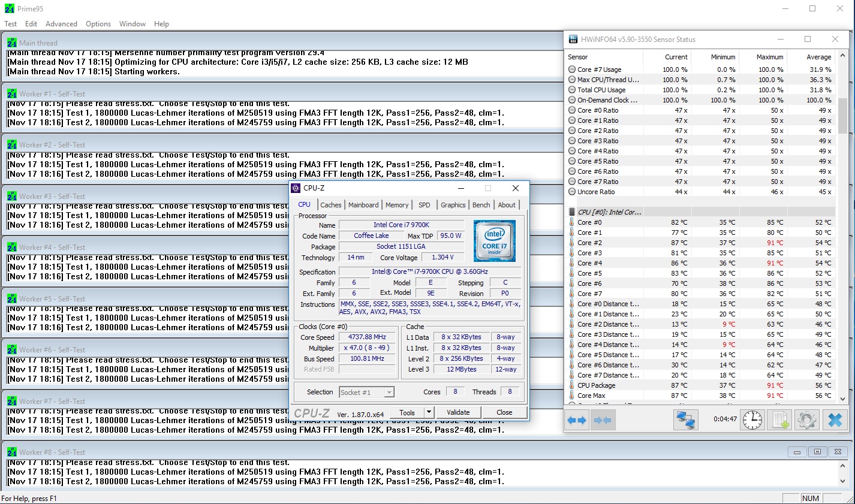Click the Tools button in CPU-Z
The image size is (855, 504).
pos(407,412)
